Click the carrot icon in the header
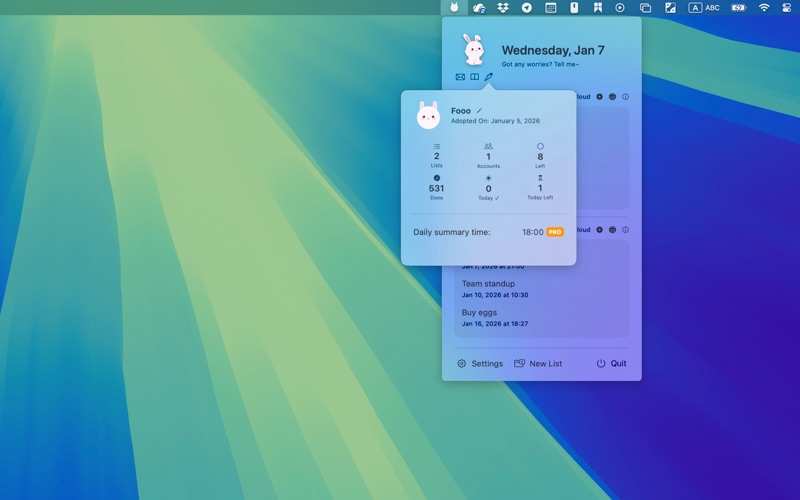The height and width of the screenshot is (500, 800). point(489,77)
